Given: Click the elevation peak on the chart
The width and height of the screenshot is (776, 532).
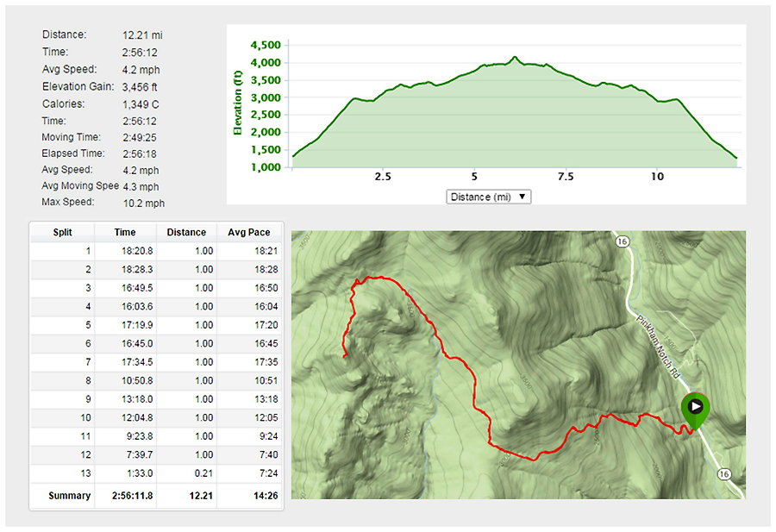Looking at the screenshot, I should [x=514, y=59].
